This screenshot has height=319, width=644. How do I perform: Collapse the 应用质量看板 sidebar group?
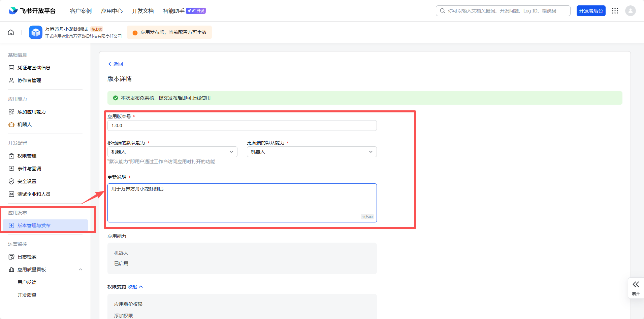coord(80,270)
